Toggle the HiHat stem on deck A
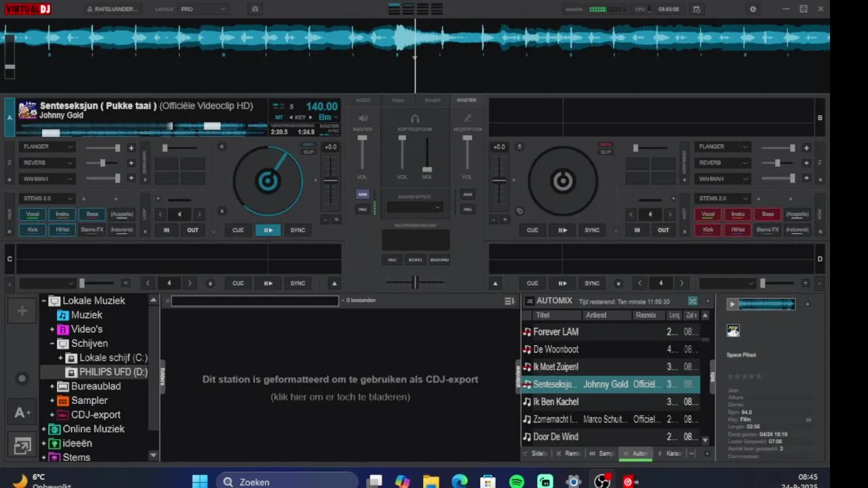This screenshot has height=488, width=868. point(62,230)
